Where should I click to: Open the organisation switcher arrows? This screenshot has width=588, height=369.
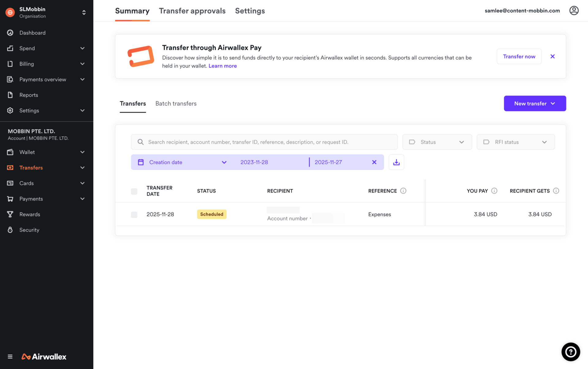84,12
